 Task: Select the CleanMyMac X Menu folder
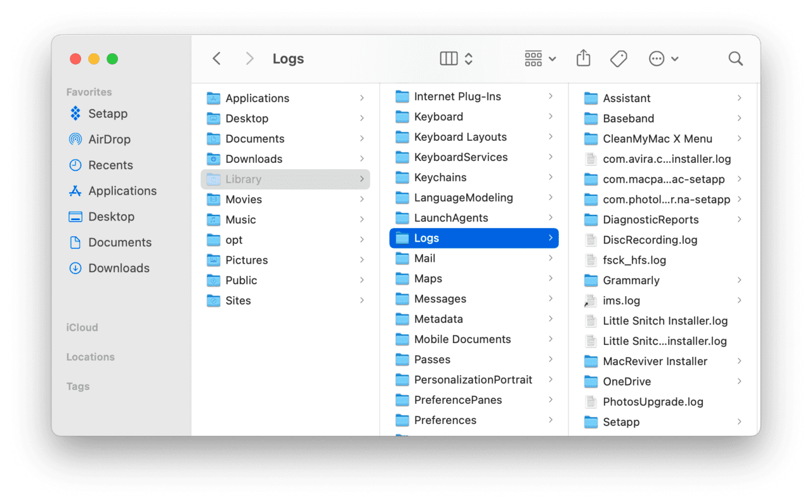663,139
